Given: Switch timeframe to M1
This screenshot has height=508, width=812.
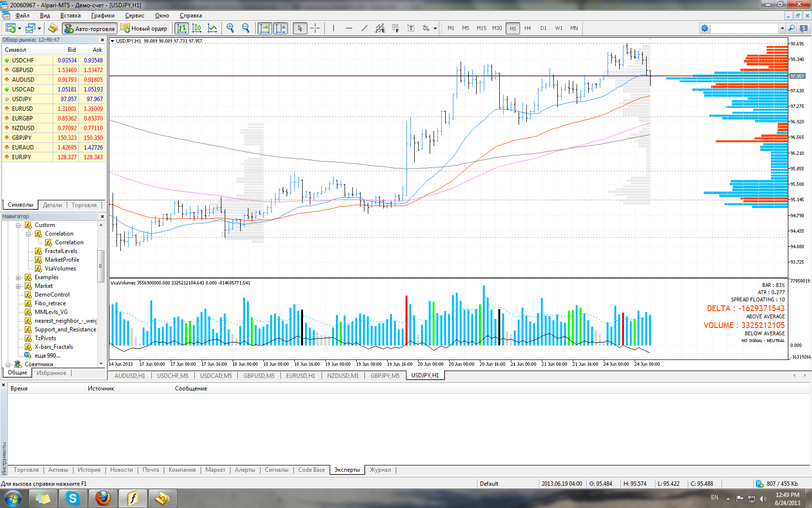Looking at the screenshot, I should (x=450, y=28).
